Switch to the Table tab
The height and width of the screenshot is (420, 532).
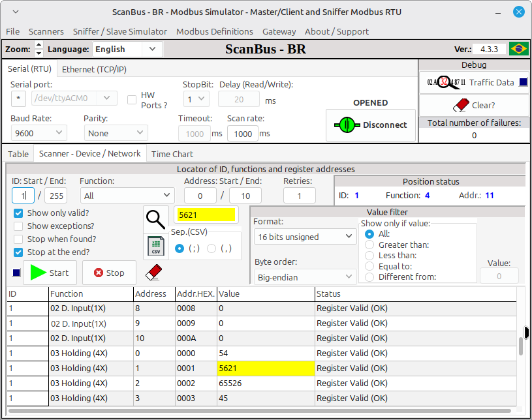[18, 154]
